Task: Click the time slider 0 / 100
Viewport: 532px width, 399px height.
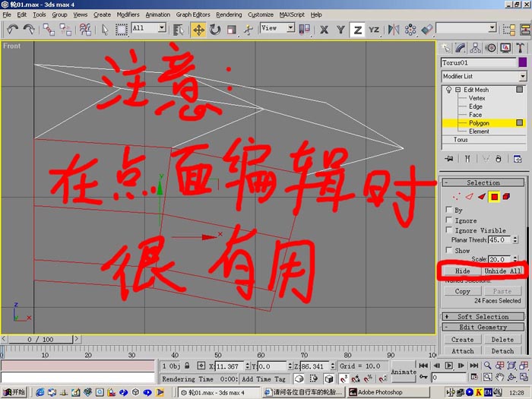Action: click(x=41, y=339)
